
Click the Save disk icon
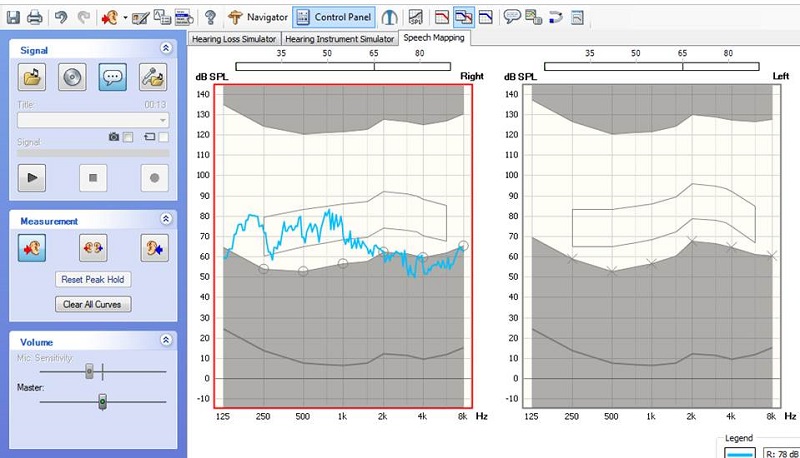13,17
